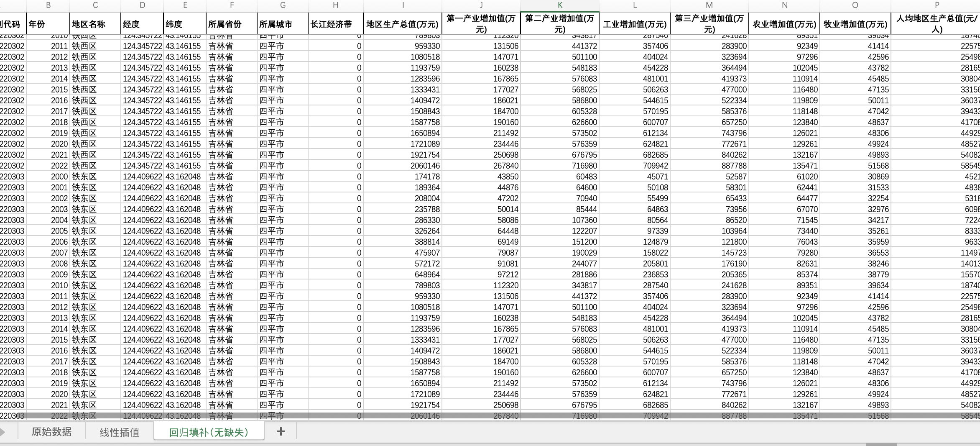Screen dimensions: 980x446
Task: Select column B by its letter header
Action: tap(48, 5)
